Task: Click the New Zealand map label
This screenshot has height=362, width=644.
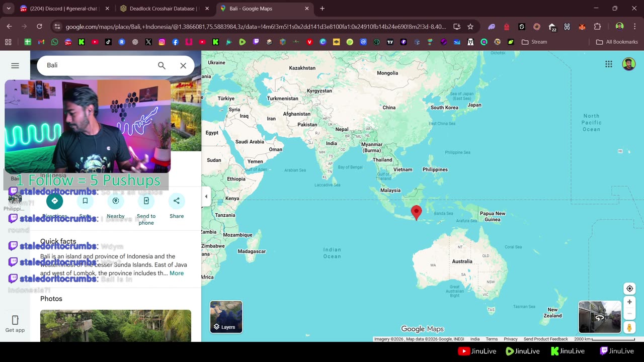Action: 552,313
